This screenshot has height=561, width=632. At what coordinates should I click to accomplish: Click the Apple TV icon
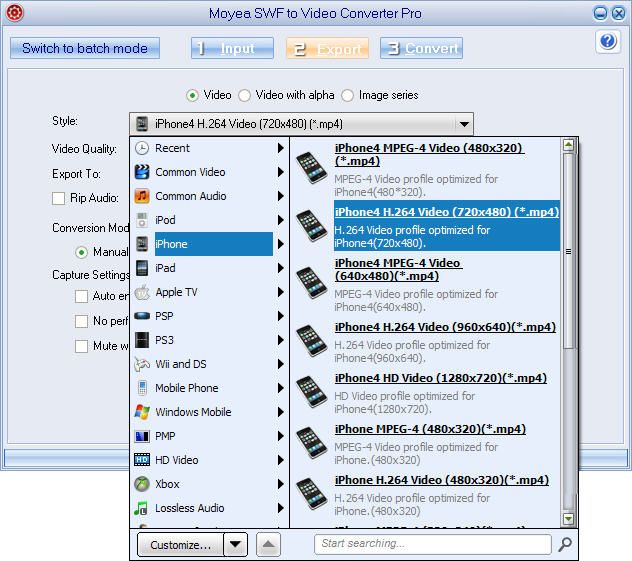tap(142, 292)
